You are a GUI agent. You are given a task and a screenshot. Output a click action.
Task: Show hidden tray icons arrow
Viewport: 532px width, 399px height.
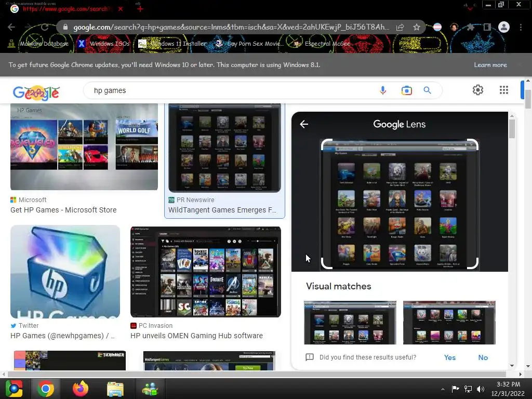click(x=443, y=389)
